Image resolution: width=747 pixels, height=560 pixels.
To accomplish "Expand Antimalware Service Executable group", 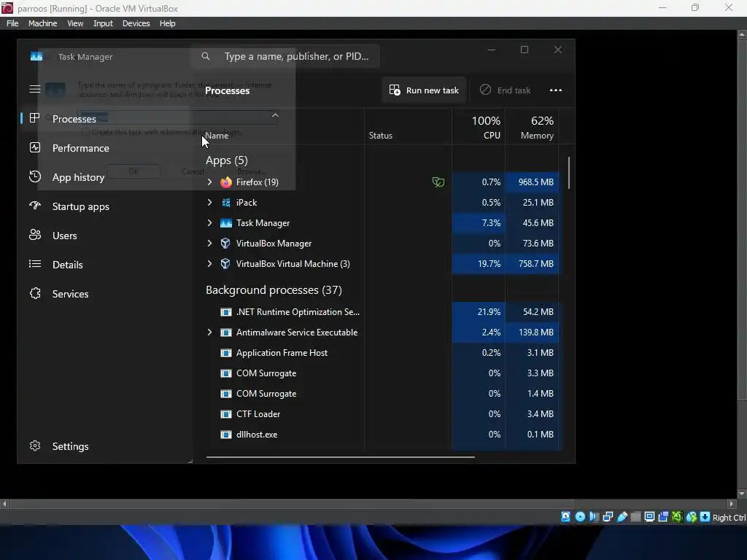I will pos(209,332).
